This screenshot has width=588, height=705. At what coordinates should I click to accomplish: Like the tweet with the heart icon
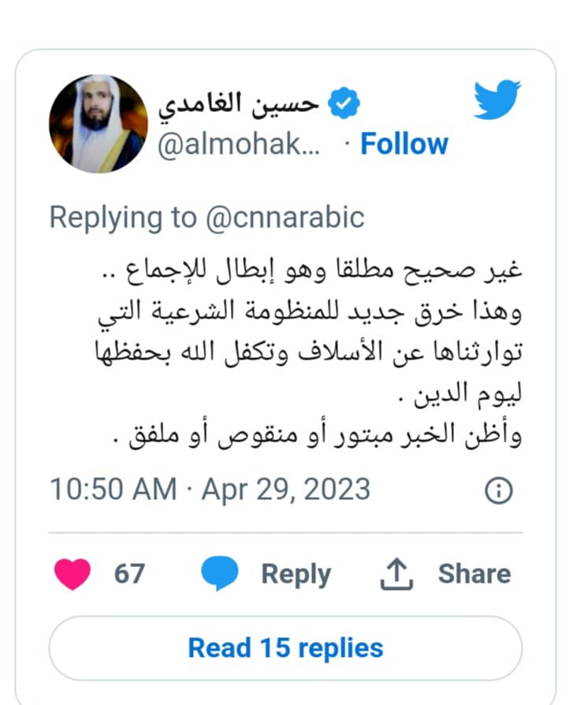click(73, 574)
